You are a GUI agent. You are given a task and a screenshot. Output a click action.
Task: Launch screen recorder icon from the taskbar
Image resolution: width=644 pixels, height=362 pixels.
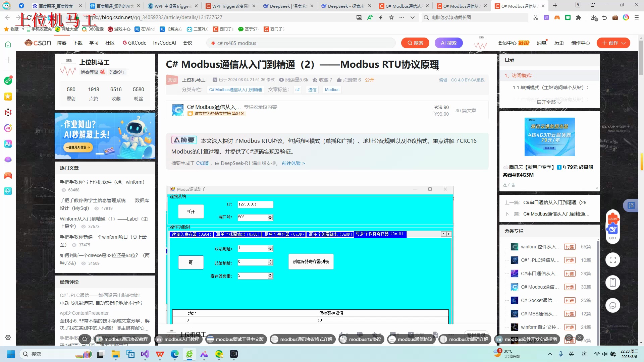tap(233, 354)
